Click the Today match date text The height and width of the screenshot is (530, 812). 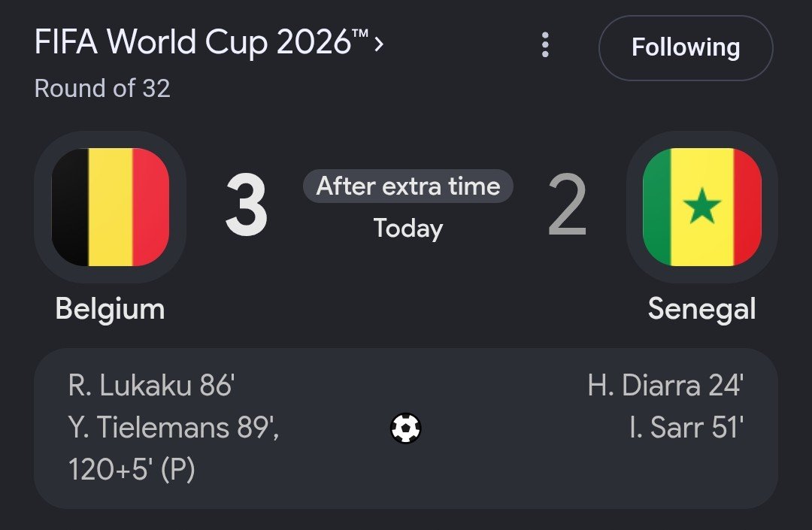tap(408, 229)
